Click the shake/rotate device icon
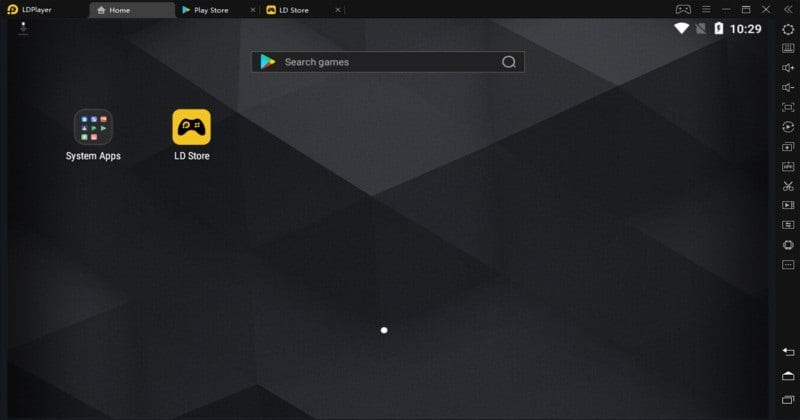800x420 pixels. 788,245
